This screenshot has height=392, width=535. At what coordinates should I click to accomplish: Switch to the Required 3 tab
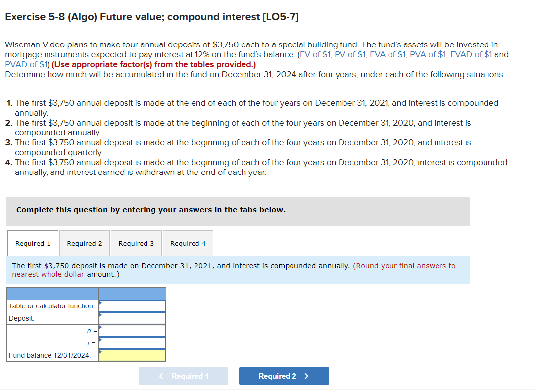point(136,243)
